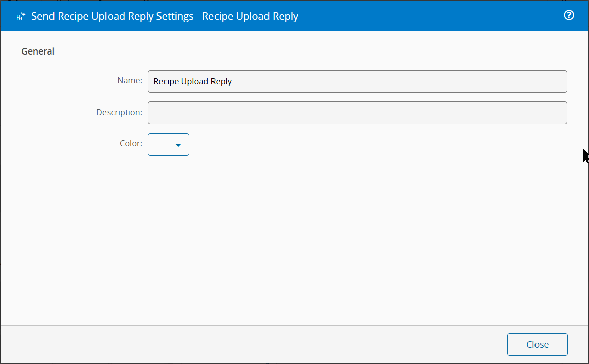589x364 pixels.
Task: Click "Recipe Upload Reply" in the title bar
Action: tap(250, 16)
